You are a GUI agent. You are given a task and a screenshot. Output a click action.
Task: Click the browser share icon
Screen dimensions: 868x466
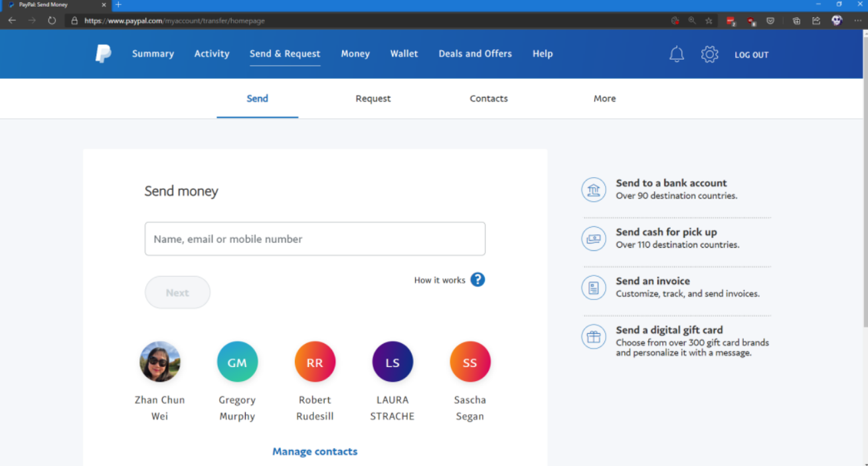[816, 21]
